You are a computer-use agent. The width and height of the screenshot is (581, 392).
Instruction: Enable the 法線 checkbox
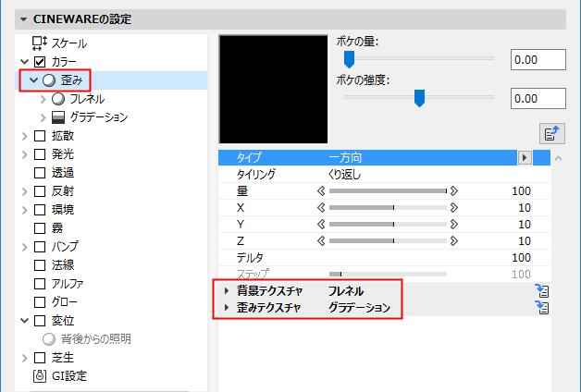(x=40, y=265)
